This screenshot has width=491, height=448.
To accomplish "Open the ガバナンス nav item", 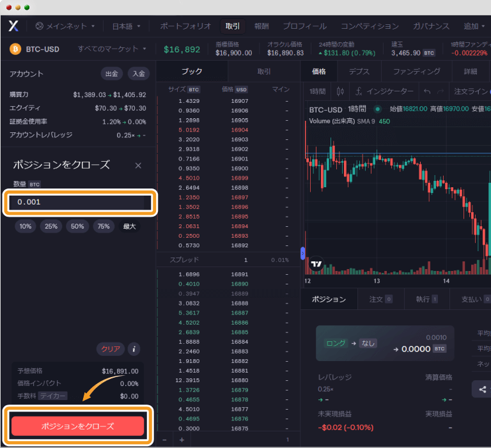I will tap(431, 26).
